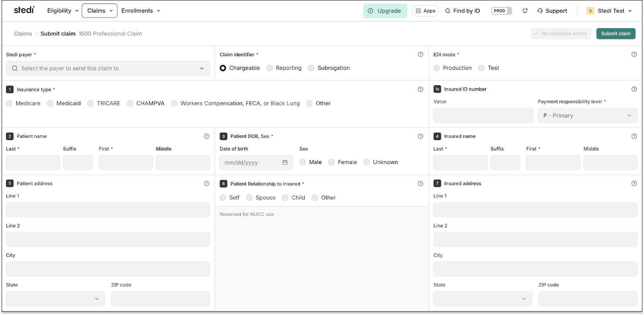Choose Medicare insurance type
This screenshot has width=644, height=315.
9,103
